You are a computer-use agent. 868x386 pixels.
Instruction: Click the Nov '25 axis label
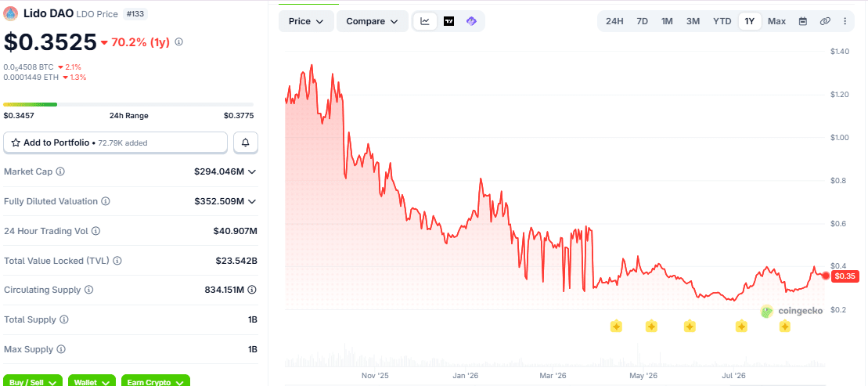pyautogui.click(x=376, y=376)
